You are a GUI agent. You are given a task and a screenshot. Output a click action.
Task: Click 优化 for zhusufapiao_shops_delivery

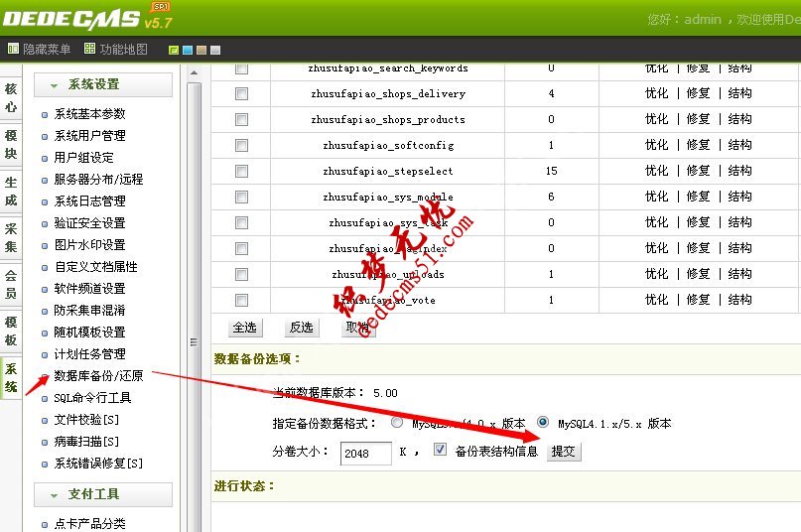[x=657, y=93]
